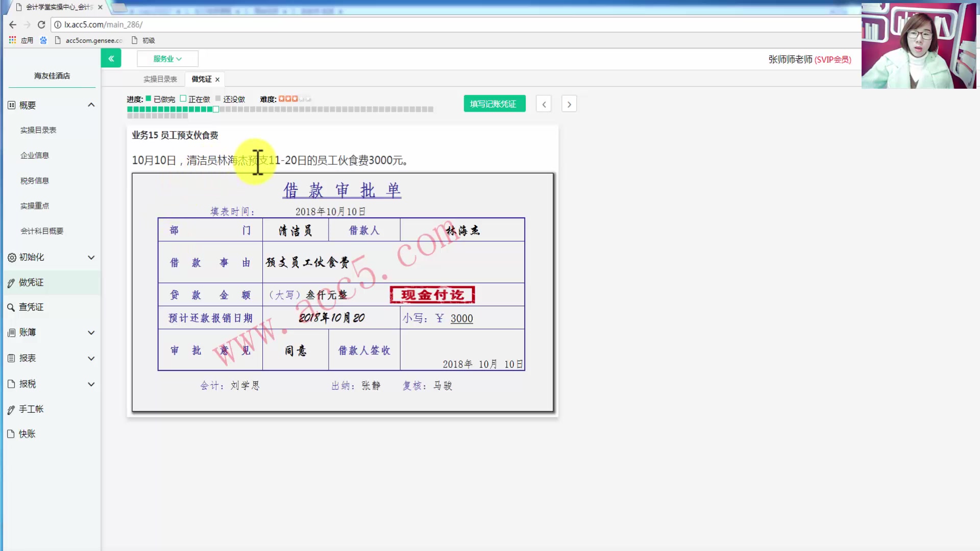Click the 正在做 legend label
Viewport: 980px width, 551px height.
(199, 99)
